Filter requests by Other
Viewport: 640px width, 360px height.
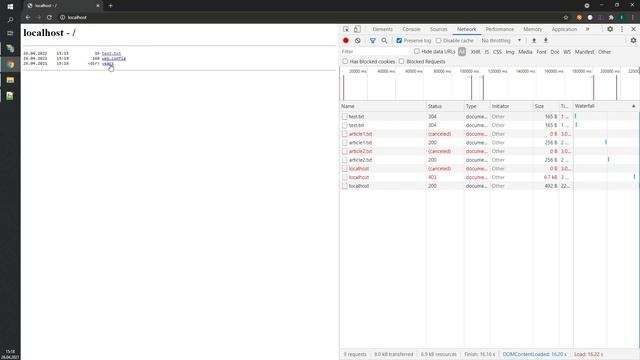604,52
